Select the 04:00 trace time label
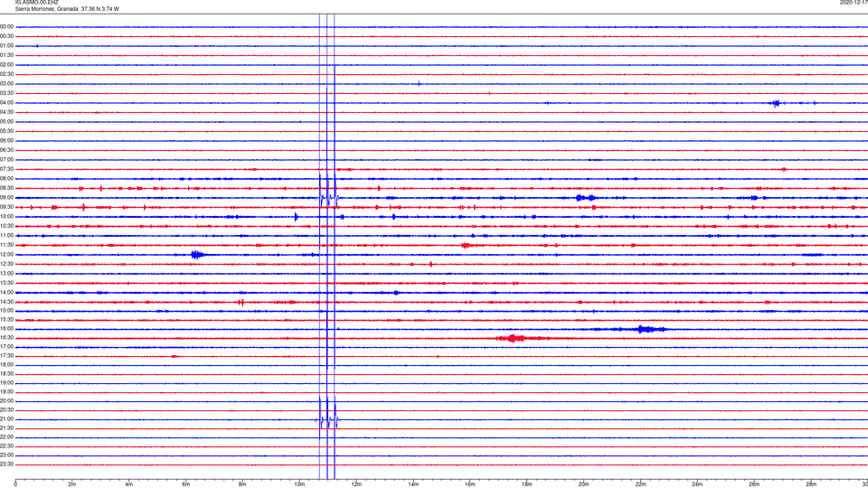The width and height of the screenshot is (868, 488). pos(6,102)
